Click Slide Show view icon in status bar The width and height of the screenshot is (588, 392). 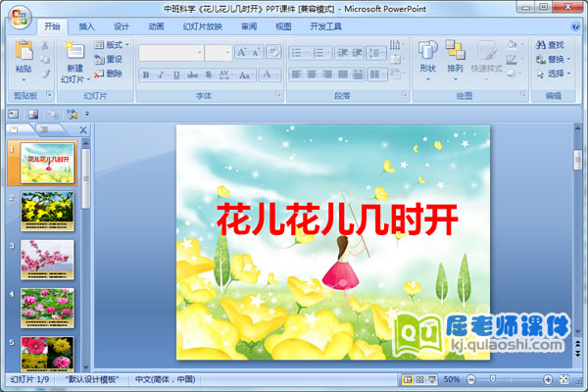tap(432, 380)
